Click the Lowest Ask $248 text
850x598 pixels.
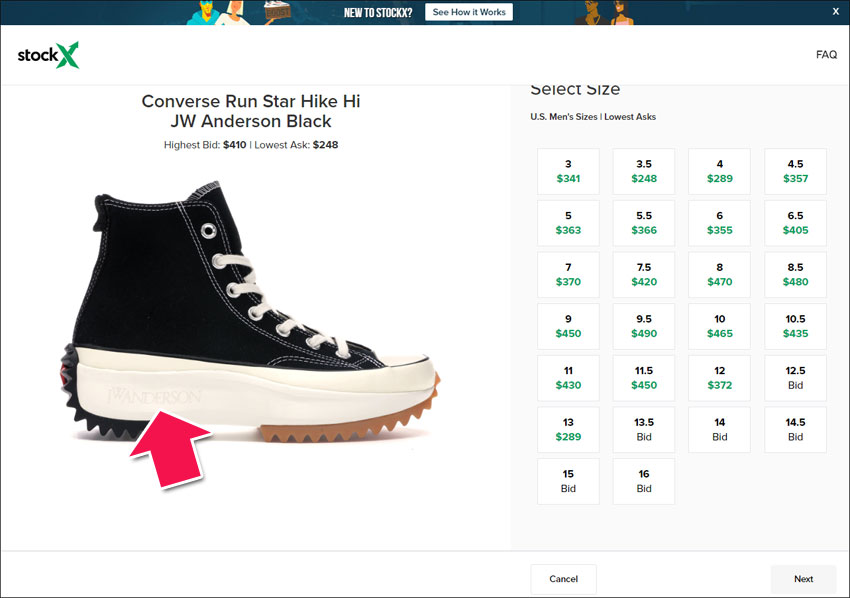(296, 145)
